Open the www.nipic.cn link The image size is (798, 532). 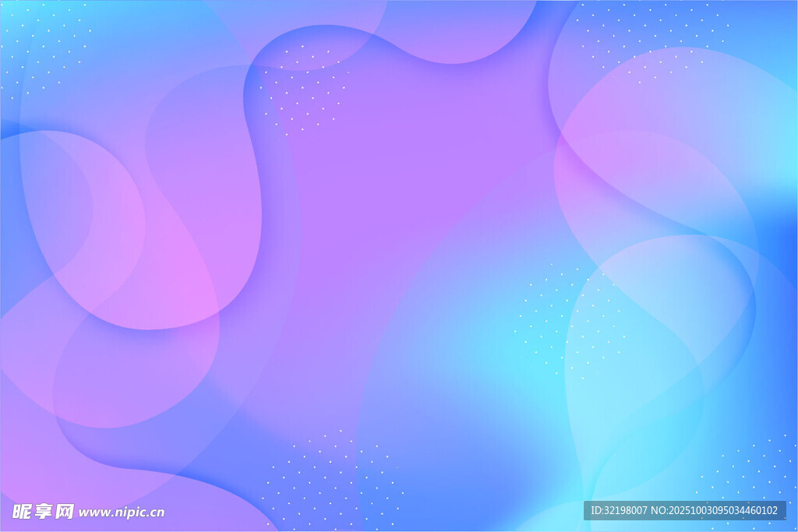click(122, 513)
